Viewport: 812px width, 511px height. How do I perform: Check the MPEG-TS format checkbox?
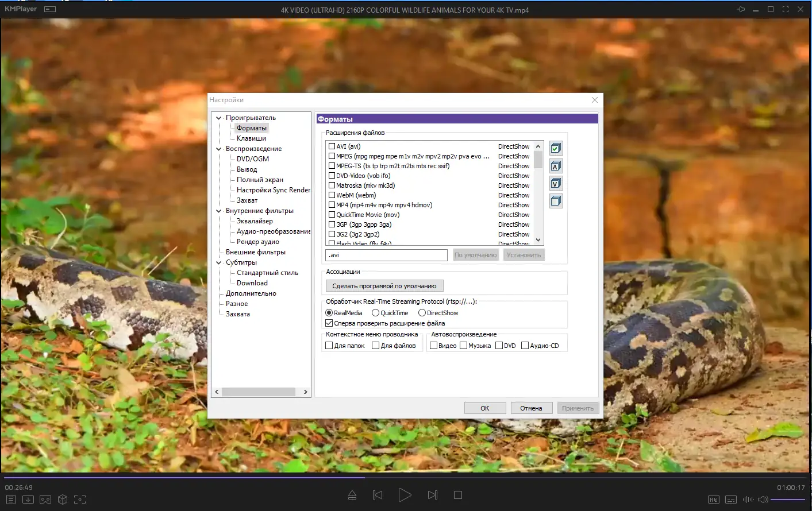point(332,166)
